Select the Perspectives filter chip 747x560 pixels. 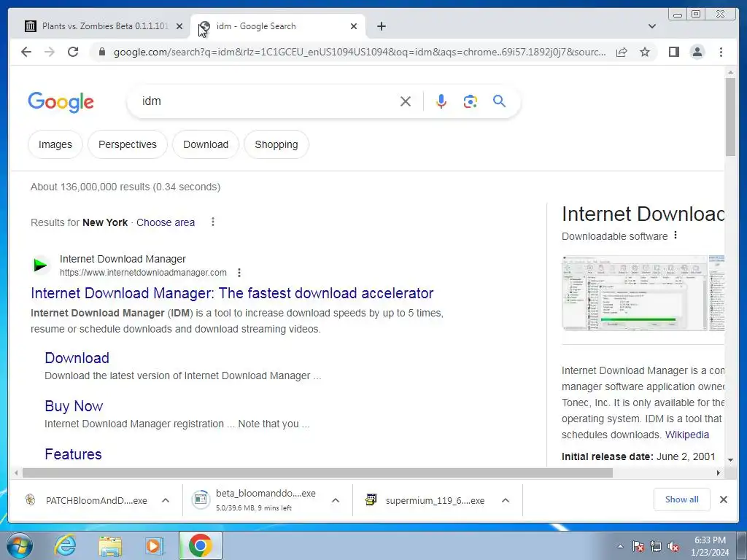pos(128,144)
